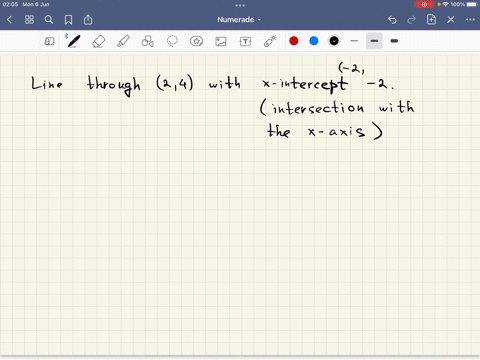Select the Image insert tool

click(x=221, y=41)
